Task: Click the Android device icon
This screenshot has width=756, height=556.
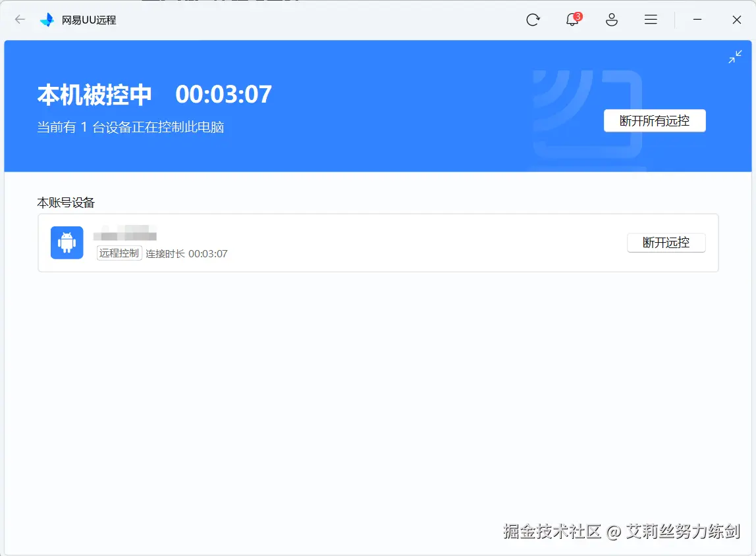Action: click(x=67, y=243)
